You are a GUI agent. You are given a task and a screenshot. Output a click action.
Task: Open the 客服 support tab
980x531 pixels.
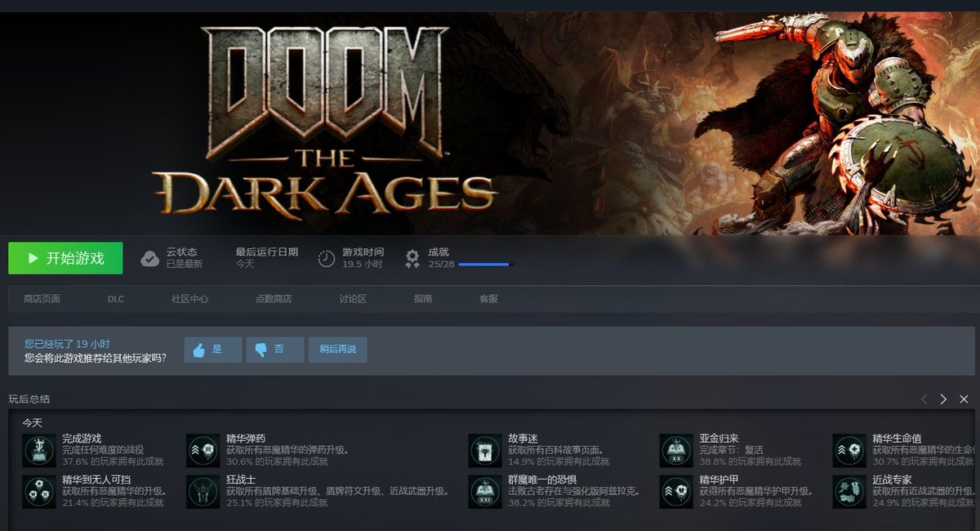(488, 299)
